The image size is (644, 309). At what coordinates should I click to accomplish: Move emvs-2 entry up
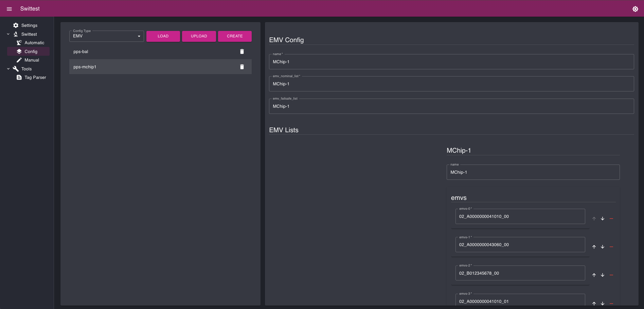point(594,275)
